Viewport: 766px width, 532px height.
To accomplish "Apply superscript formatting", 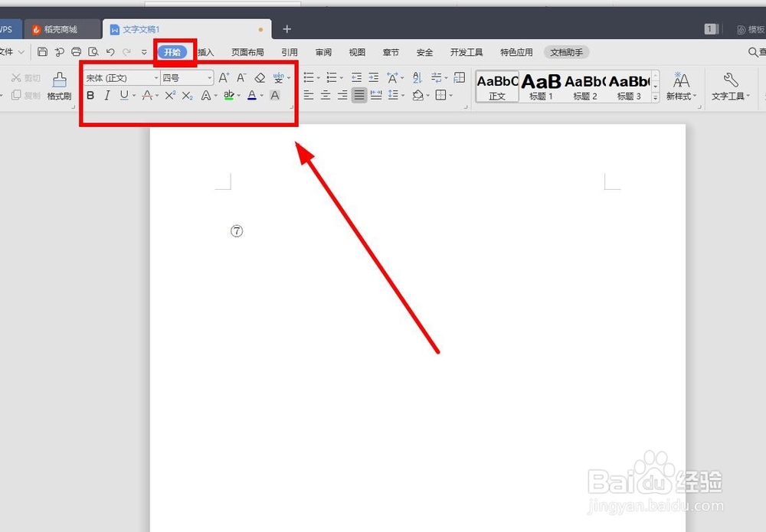I will click(x=169, y=95).
